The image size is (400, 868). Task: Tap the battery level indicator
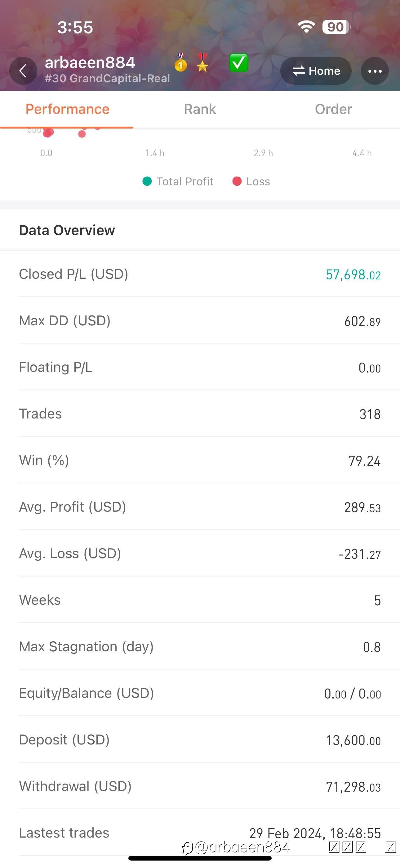point(336,27)
